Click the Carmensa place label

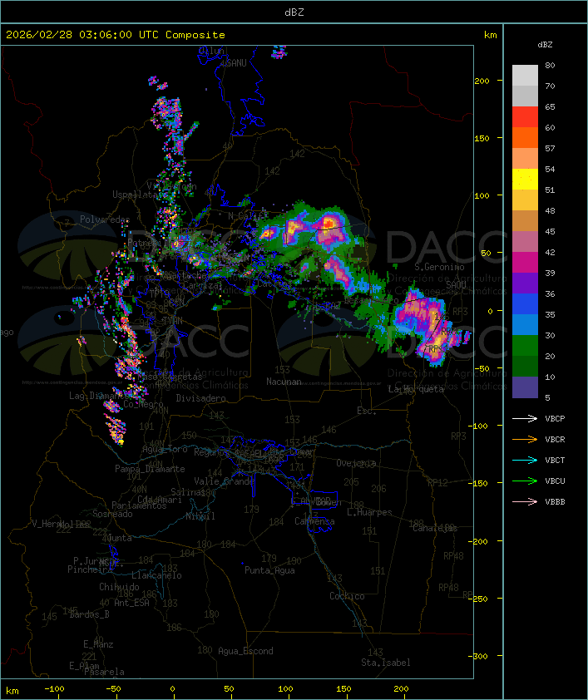click(314, 521)
